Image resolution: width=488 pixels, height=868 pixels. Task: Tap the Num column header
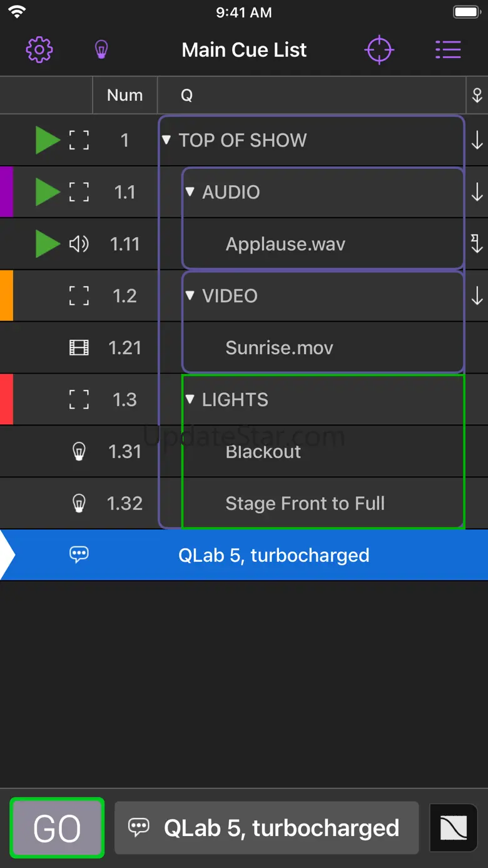(x=125, y=95)
